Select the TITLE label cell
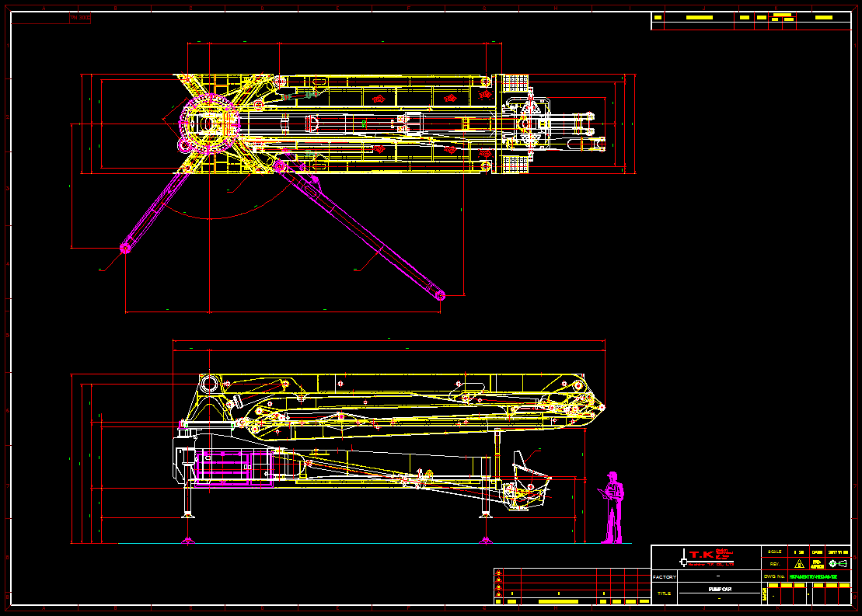The width and height of the screenshot is (862, 616). click(664, 593)
